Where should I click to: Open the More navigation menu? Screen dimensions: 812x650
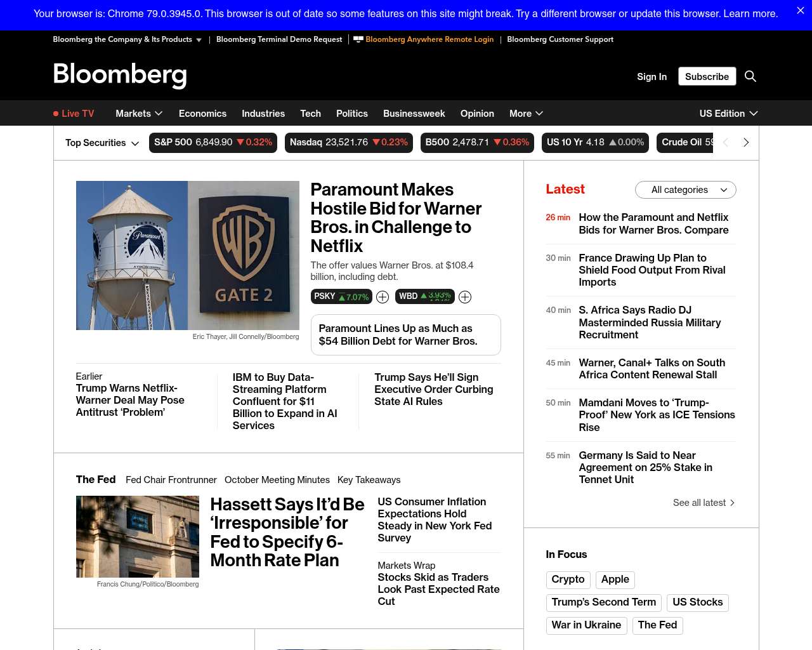[526, 114]
